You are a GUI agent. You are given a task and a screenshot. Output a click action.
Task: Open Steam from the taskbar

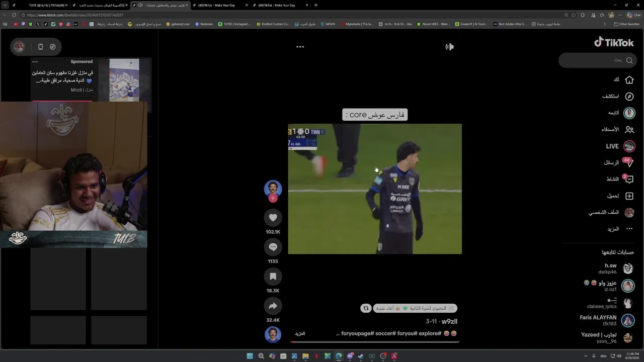[361, 356]
